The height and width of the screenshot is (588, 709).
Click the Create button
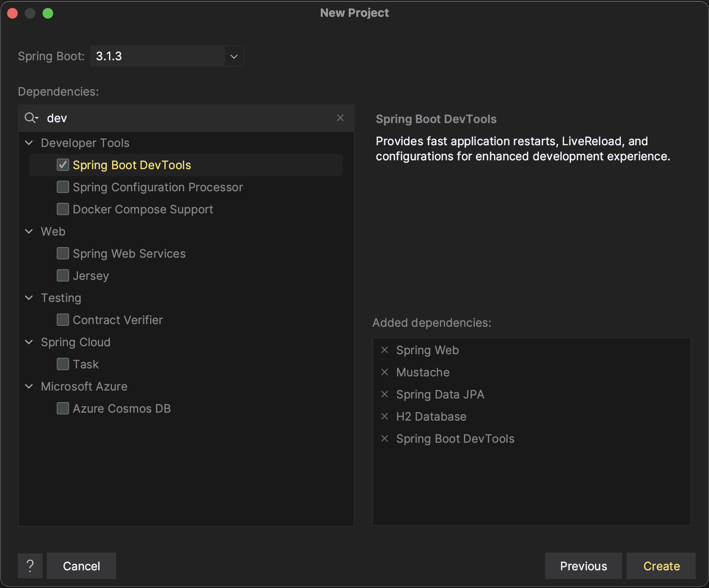pos(661,566)
